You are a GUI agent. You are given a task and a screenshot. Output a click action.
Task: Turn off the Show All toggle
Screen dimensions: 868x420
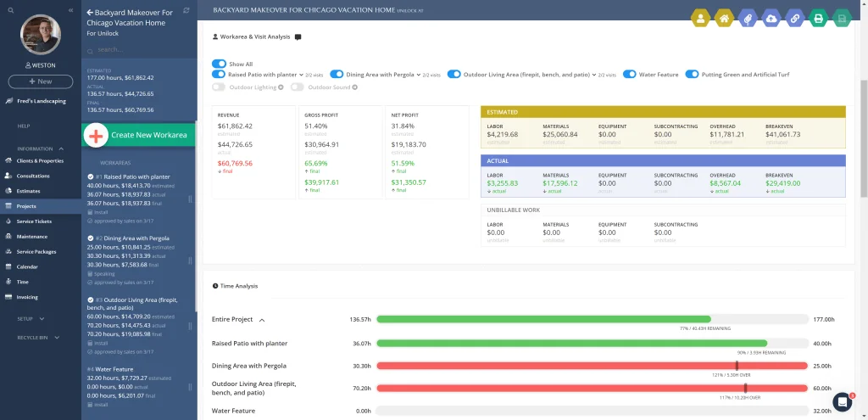coord(220,64)
